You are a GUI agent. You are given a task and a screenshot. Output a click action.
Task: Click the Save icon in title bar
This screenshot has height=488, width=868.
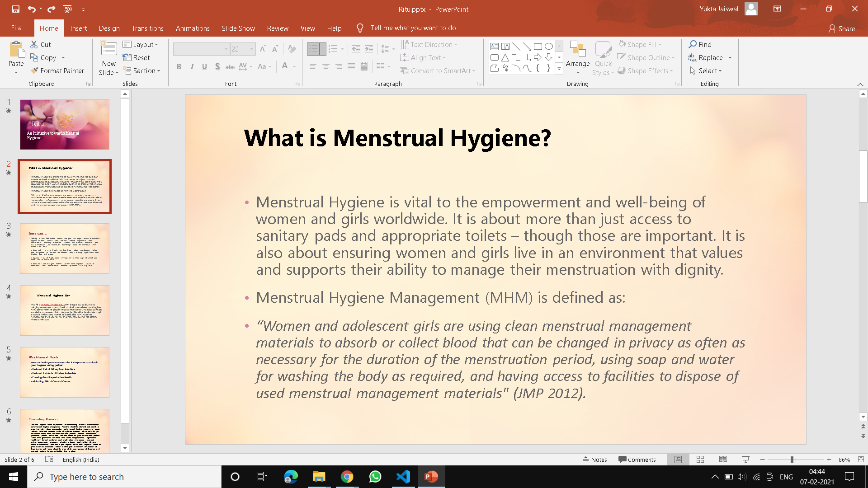coord(16,9)
